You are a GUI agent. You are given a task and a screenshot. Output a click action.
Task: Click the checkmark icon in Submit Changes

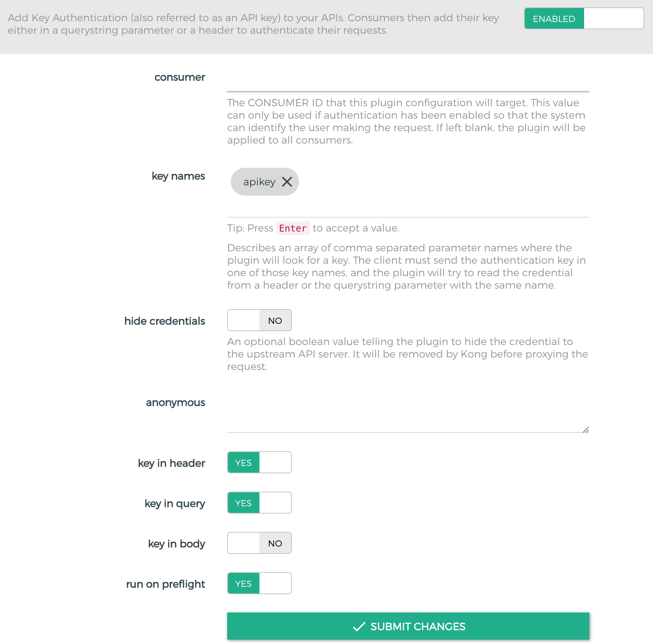[x=359, y=626]
